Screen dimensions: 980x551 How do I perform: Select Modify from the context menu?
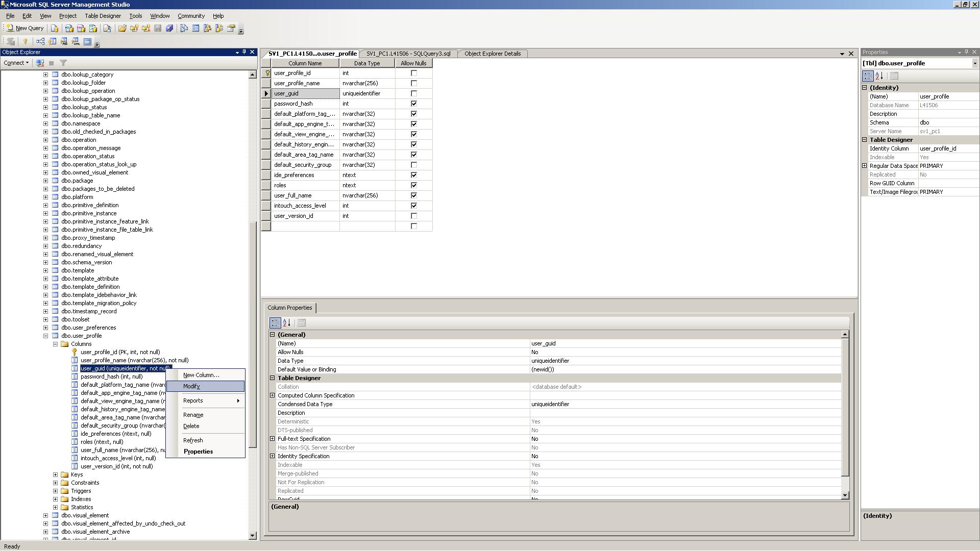click(x=206, y=386)
